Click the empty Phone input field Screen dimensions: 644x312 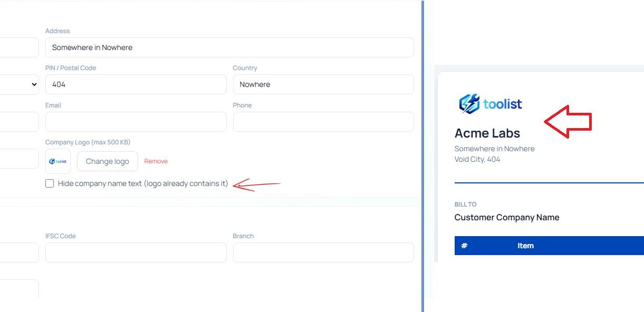tap(323, 122)
